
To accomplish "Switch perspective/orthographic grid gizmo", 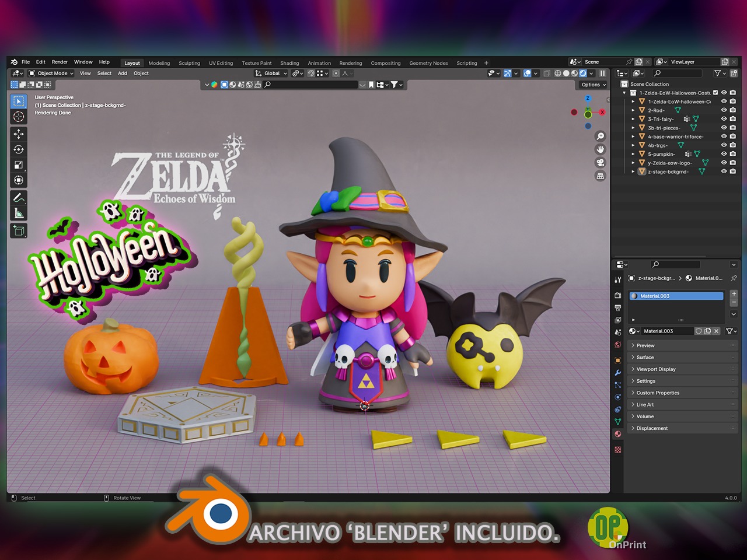I will pyautogui.click(x=600, y=176).
